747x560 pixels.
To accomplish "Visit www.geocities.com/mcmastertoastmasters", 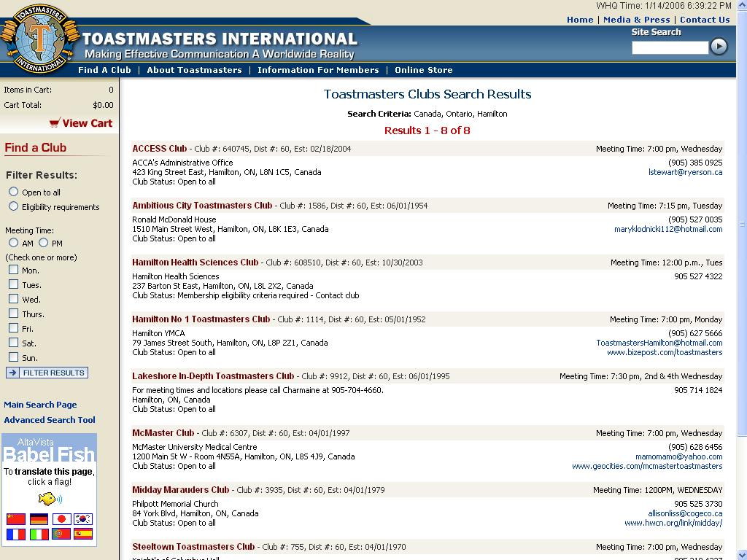I will click(647, 466).
